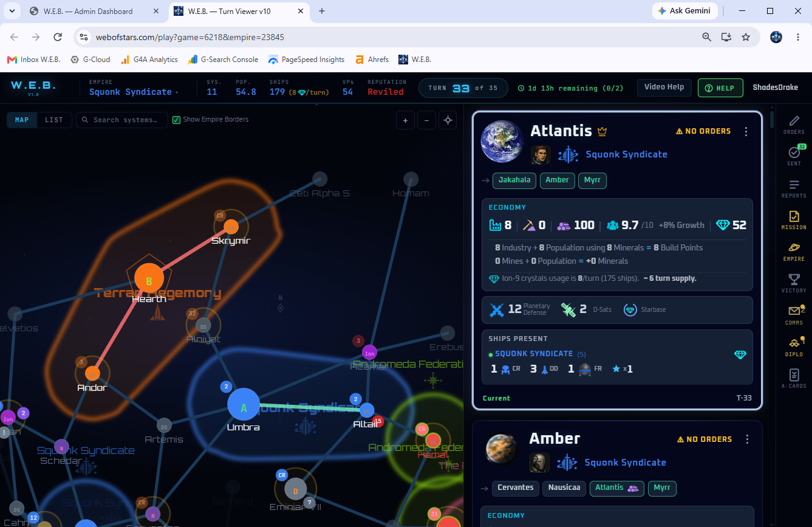The image size is (812, 527).
Task: Click the Turn 33 of 35 indicator
Action: coord(463,88)
